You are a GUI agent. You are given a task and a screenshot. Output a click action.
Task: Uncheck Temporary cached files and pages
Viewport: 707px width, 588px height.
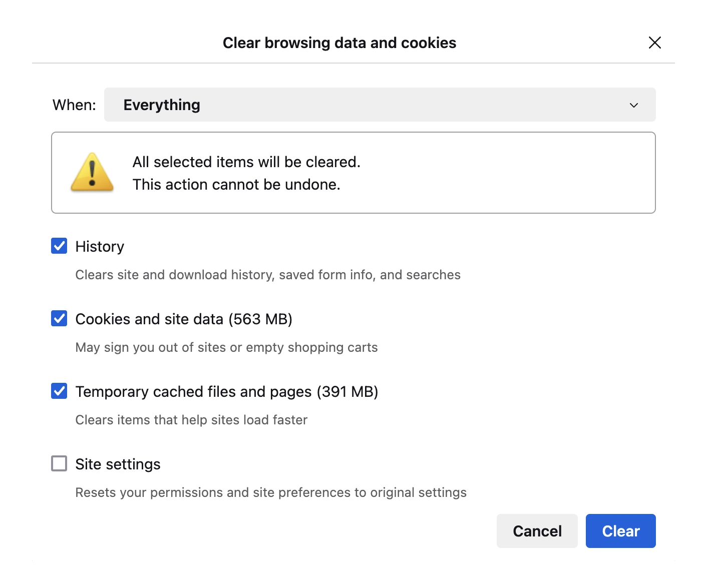(x=59, y=391)
